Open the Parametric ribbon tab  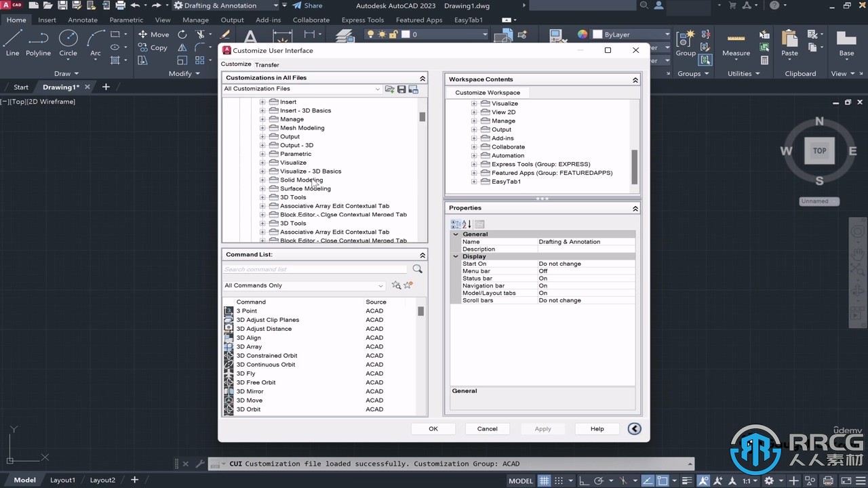point(126,20)
